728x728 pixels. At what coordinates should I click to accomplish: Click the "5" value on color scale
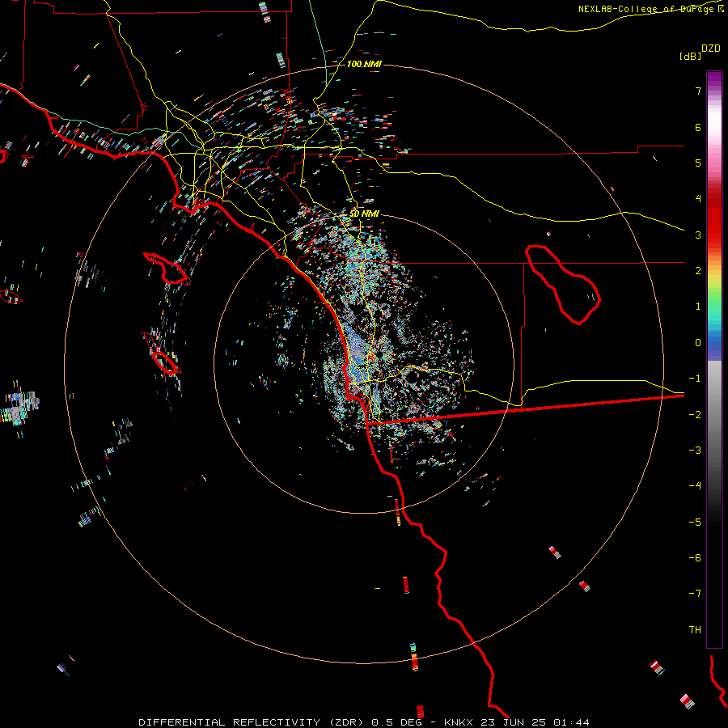coord(698,163)
